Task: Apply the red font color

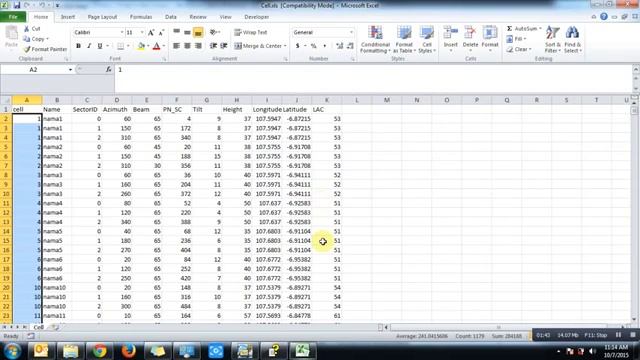Action: point(156,46)
